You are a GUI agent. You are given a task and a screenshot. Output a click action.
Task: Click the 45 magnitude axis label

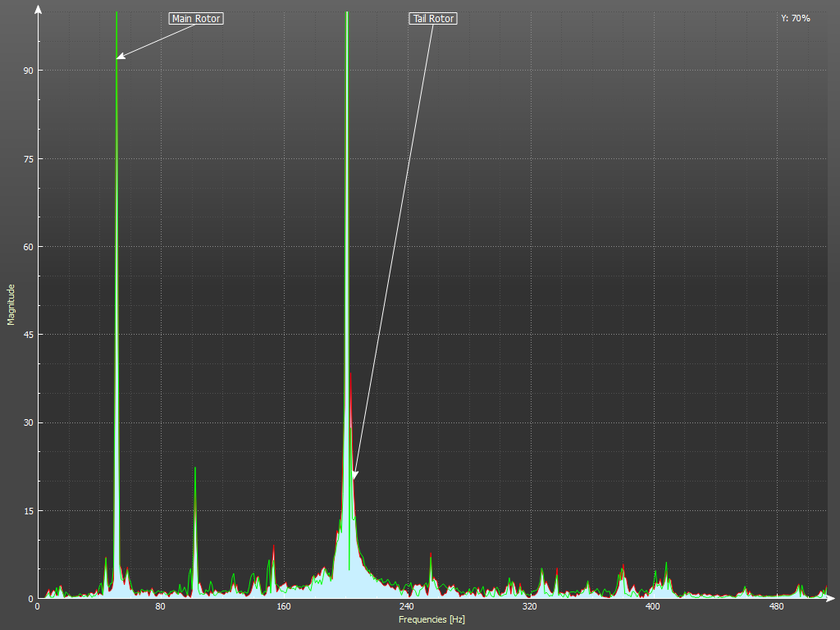27,335
